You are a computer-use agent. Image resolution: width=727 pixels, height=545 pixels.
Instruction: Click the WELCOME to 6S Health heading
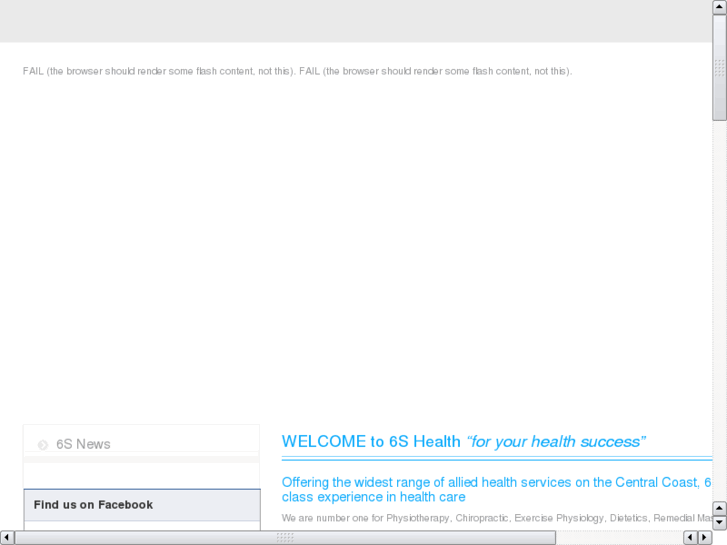pos(463,442)
